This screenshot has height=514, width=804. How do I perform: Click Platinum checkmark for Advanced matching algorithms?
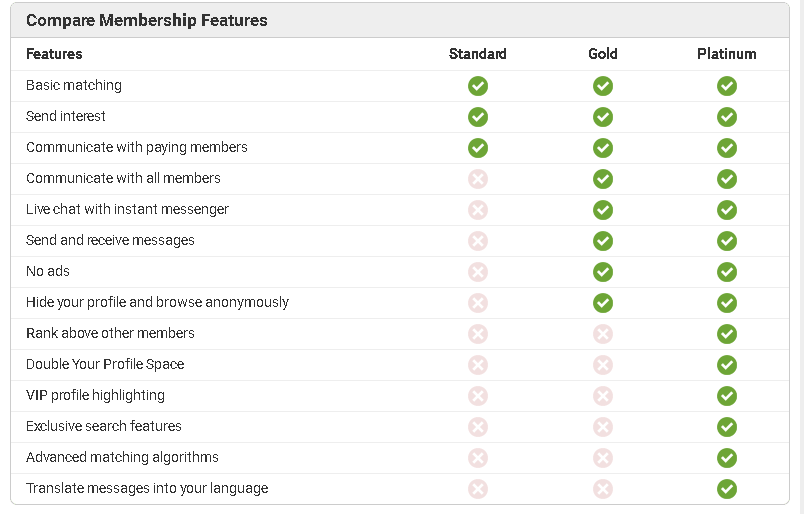click(727, 458)
